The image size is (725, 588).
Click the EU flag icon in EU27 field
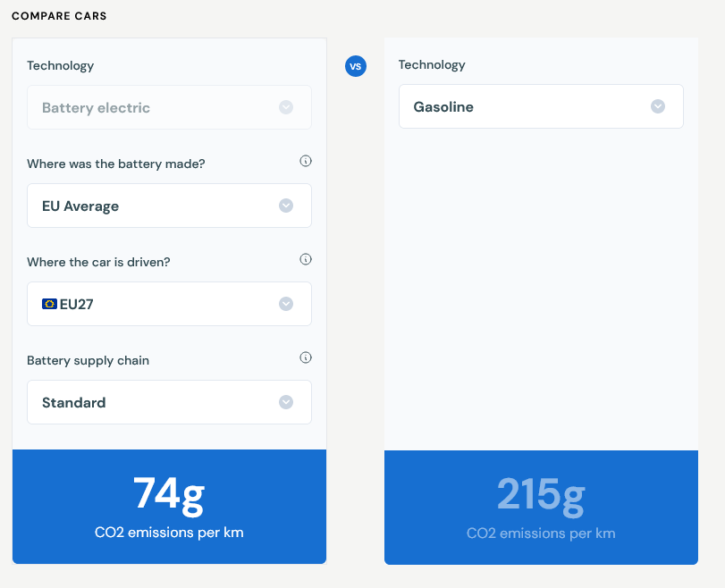point(49,304)
